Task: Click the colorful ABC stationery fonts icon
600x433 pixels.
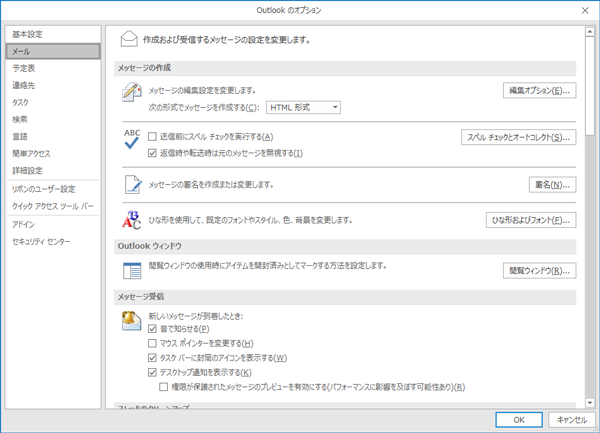Action: pyautogui.click(x=132, y=220)
